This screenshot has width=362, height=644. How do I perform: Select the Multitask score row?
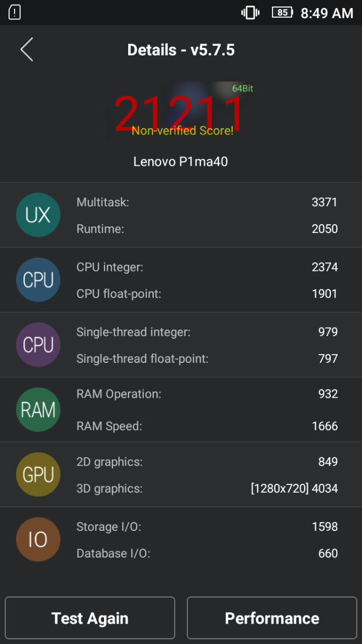(207, 202)
